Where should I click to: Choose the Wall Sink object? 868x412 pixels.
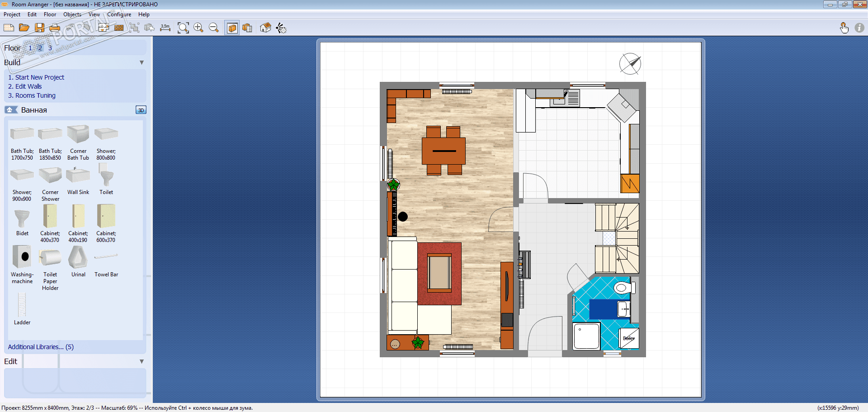[x=78, y=181]
